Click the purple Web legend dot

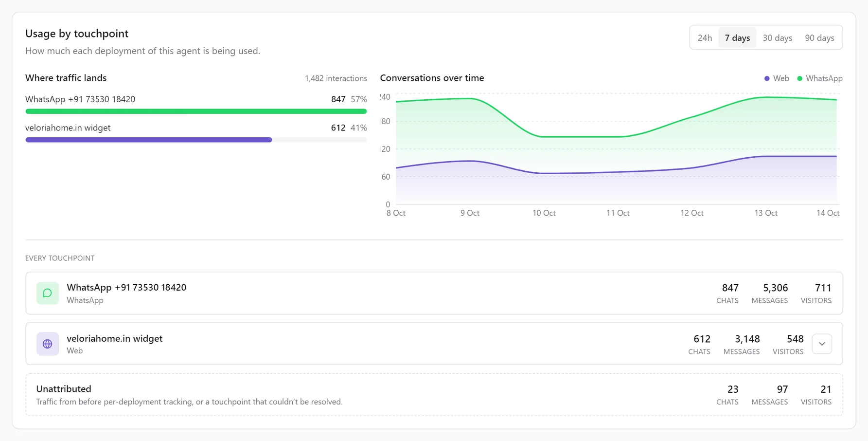(x=767, y=78)
